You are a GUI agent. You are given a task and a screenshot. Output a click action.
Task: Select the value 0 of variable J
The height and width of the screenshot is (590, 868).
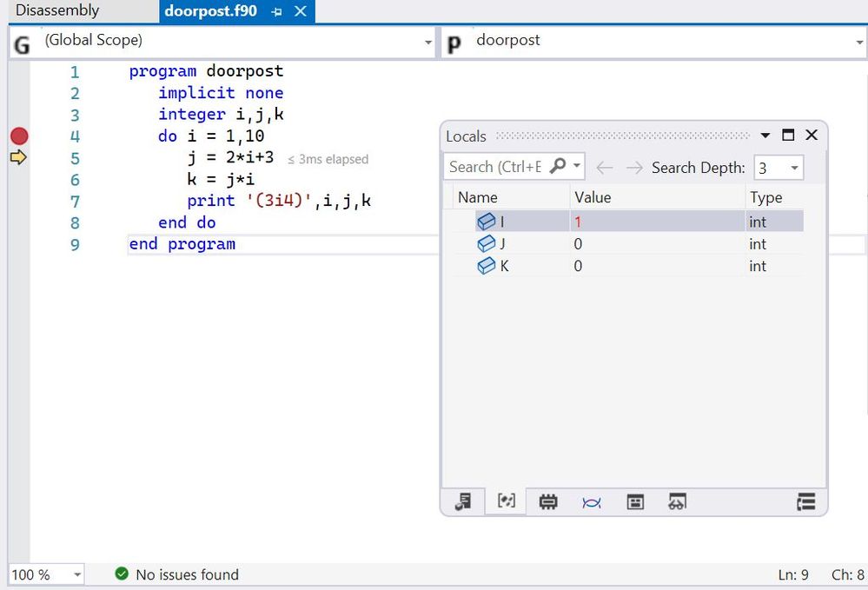(x=578, y=244)
